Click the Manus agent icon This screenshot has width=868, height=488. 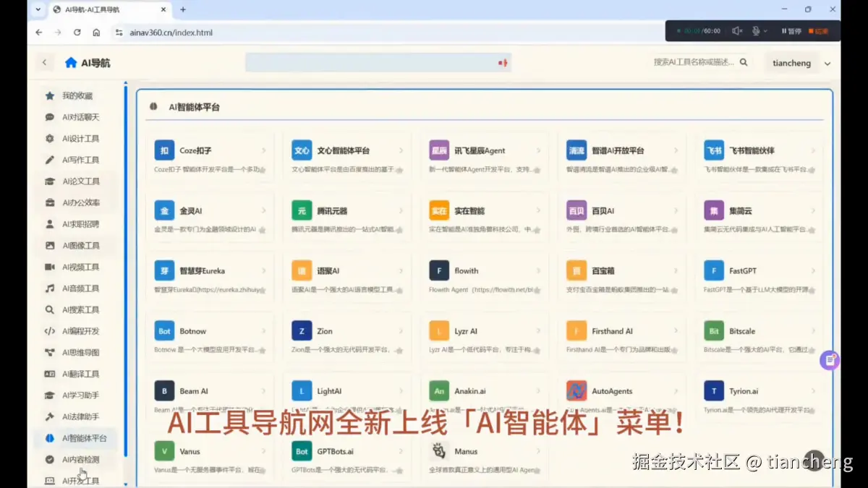[438, 450]
